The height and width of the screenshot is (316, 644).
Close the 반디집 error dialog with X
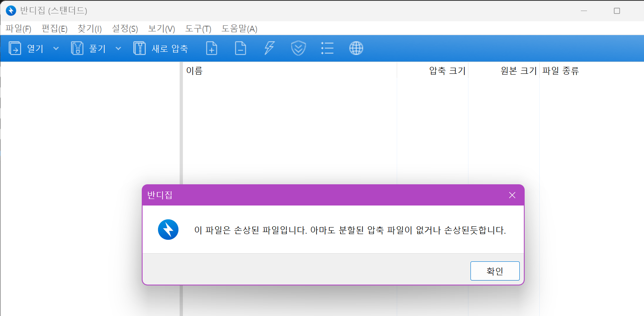(512, 195)
